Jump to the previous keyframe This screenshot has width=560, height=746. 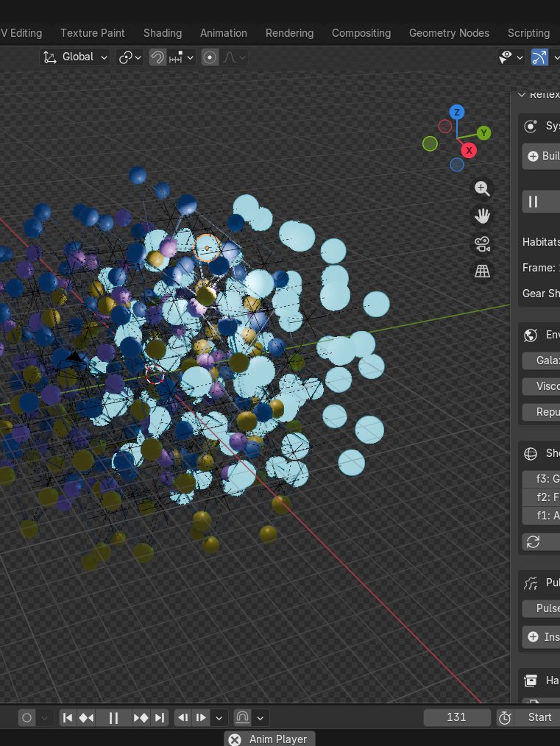(x=86, y=718)
